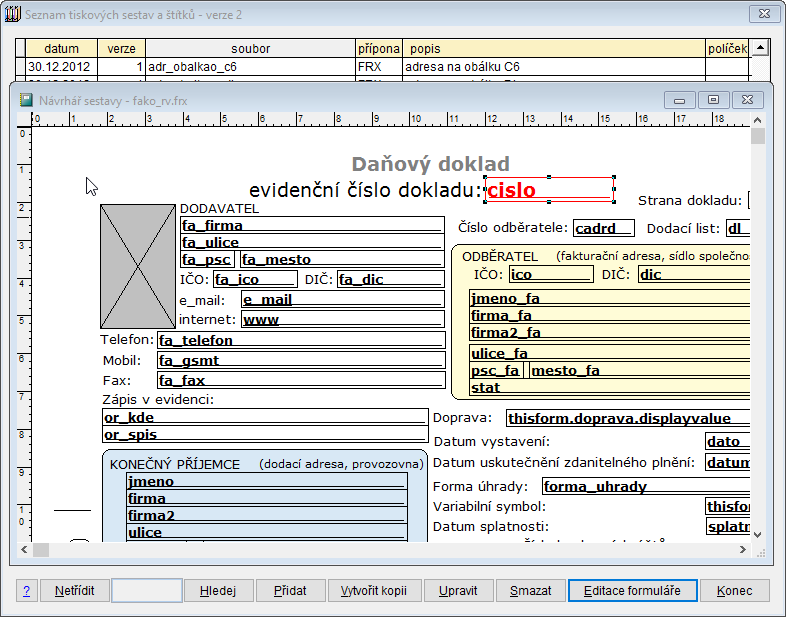This screenshot has height=617, width=786.
Task: Click the search text field
Action: (146, 591)
